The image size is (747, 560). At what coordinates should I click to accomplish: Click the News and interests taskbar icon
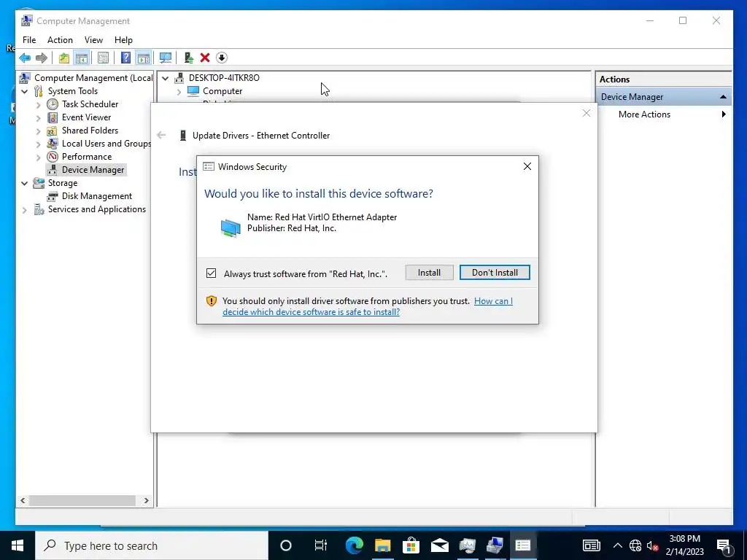tap(591, 545)
